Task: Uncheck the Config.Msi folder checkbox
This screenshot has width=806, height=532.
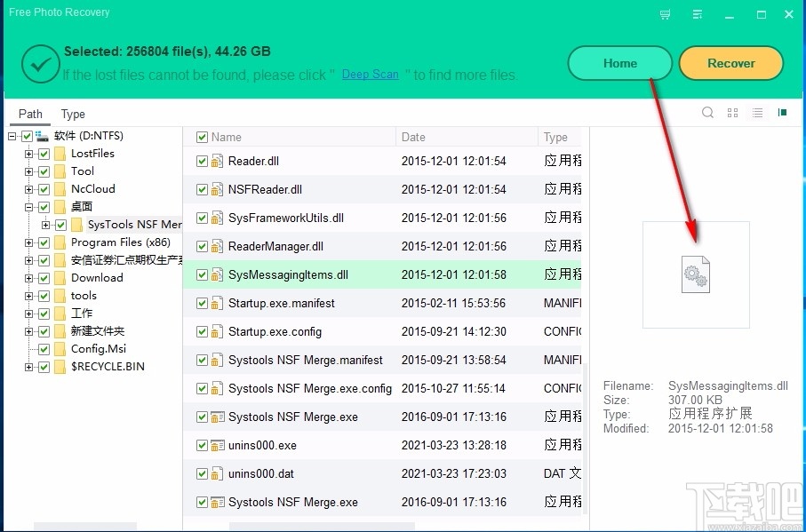Action: click(44, 349)
